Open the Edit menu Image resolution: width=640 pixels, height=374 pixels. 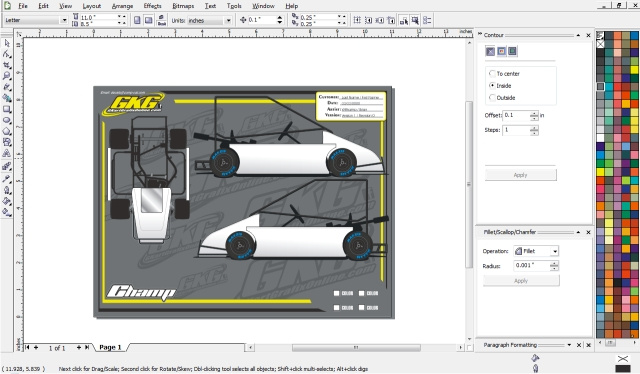click(43, 6)
